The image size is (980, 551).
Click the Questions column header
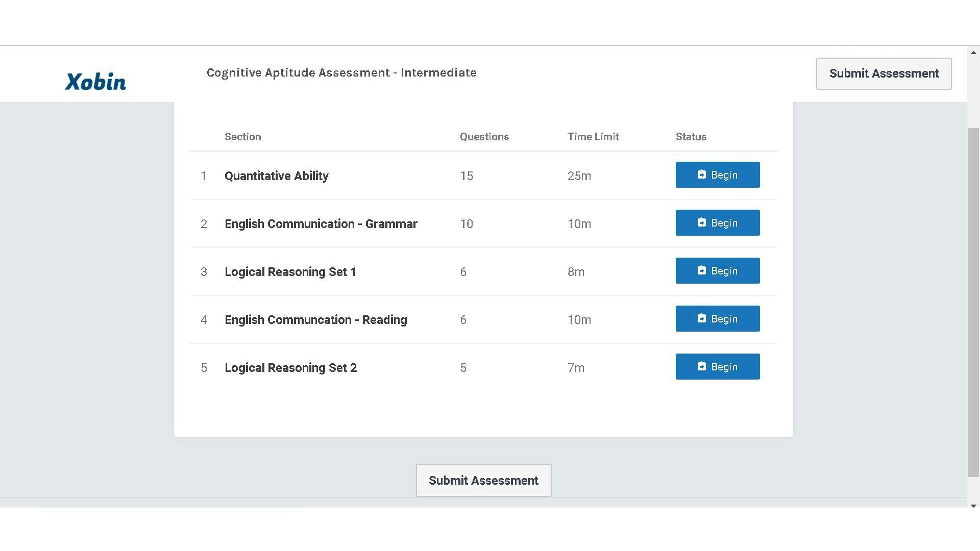tap(484, 136)
